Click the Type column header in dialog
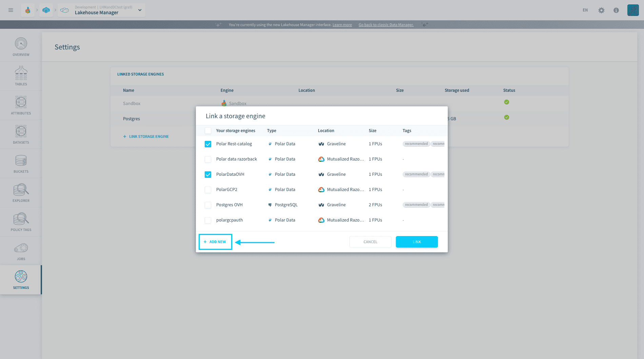 (x=271, y=131)
